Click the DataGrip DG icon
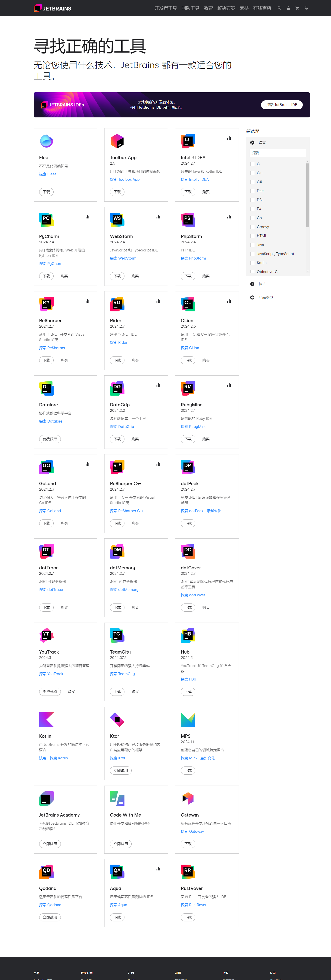 (117, 388)
